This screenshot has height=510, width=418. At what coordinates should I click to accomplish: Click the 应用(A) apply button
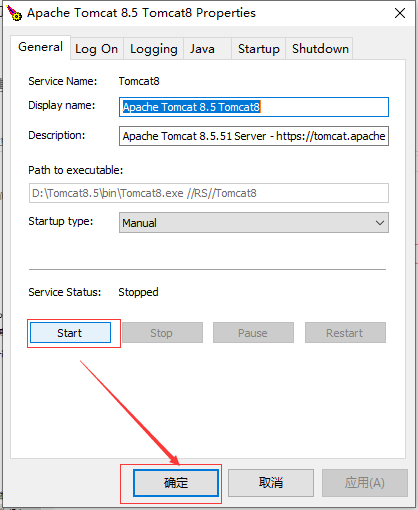pyautogui.click(x=365, y=483)
